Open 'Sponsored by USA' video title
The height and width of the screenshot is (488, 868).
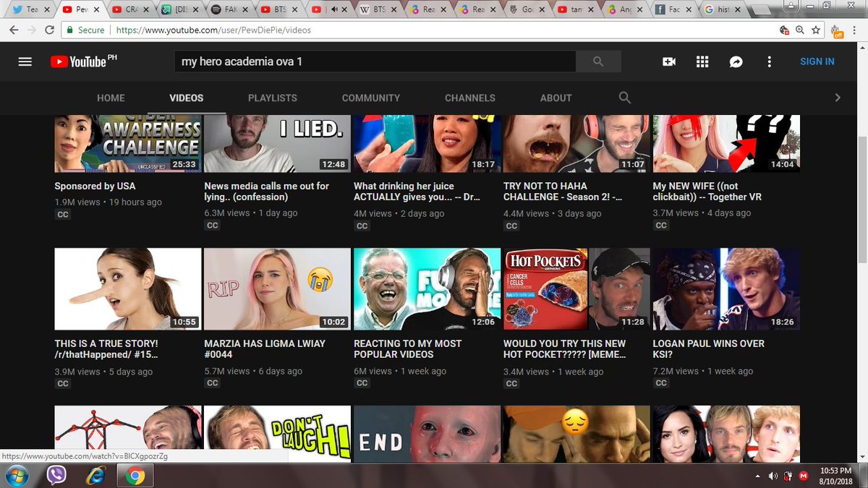coord(95,186)
